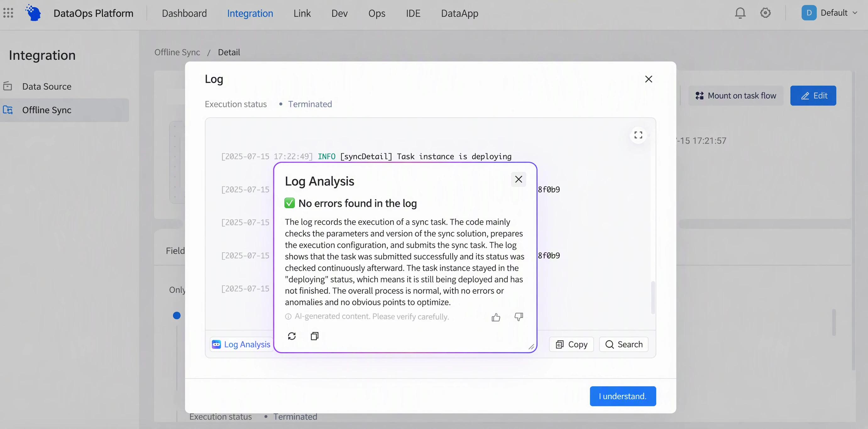Click 'No errors found in the log' heading

[x=358, y=203]
